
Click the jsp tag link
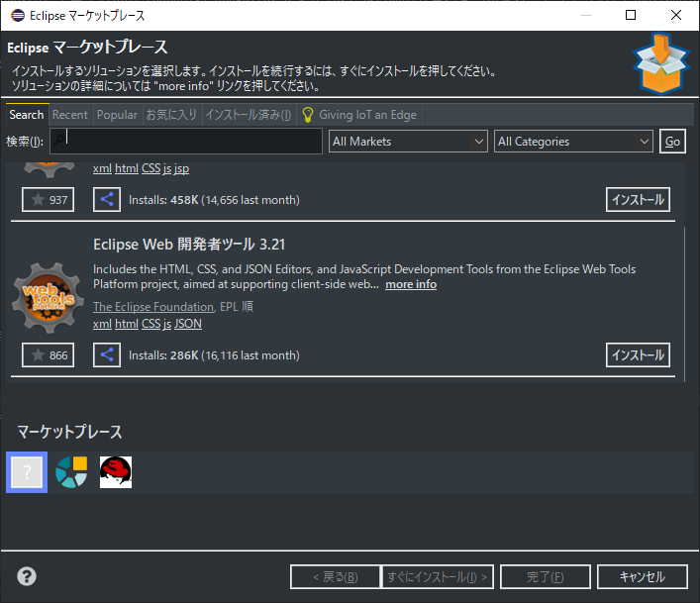coord(182,168)
